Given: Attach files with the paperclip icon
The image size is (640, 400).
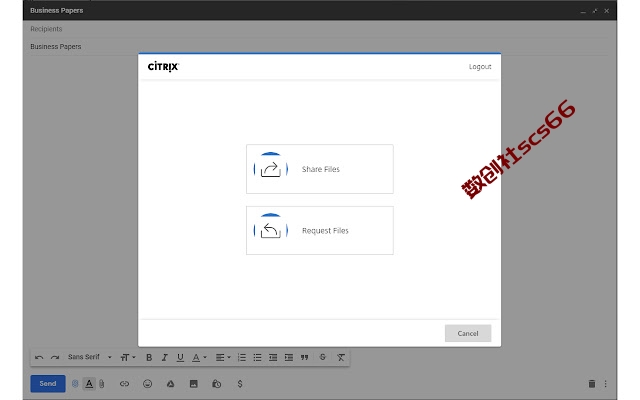Looking at the screenshot, I should pos(102,384).
